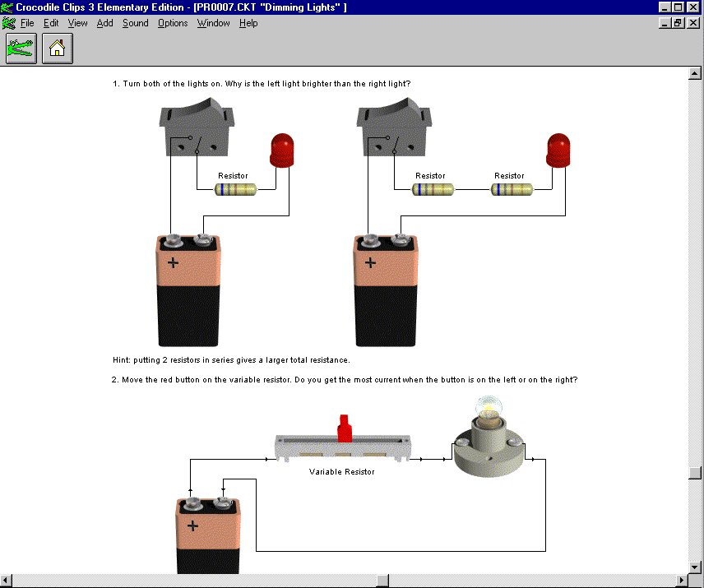This screenshot has height=588, width=704.
Task: Open the Edit menu
Action: pos(51,23)
